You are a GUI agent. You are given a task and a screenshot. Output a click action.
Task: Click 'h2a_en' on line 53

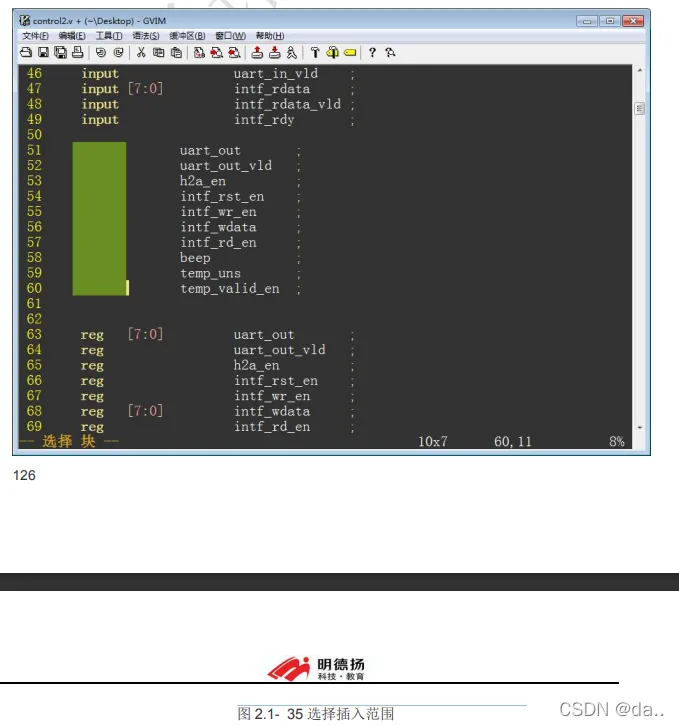203,181
